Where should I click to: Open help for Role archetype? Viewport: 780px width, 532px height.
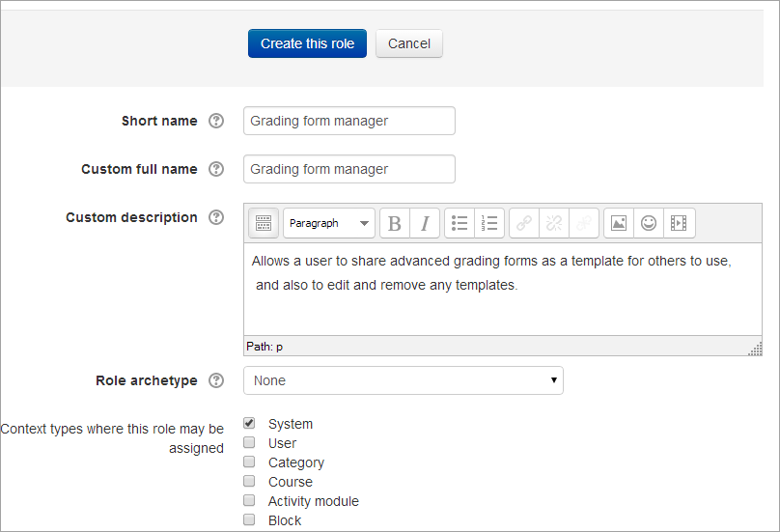point(216,380)
